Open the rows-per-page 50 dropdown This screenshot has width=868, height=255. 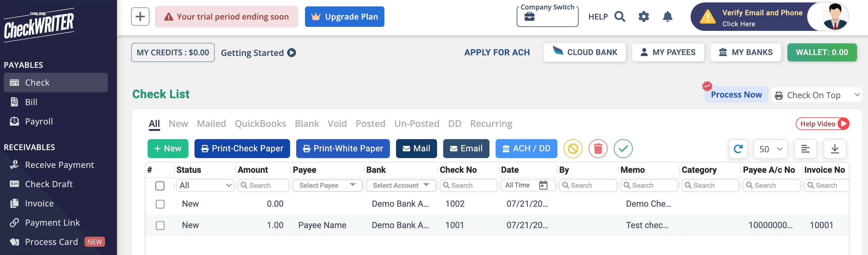click(x=770, y=149)
